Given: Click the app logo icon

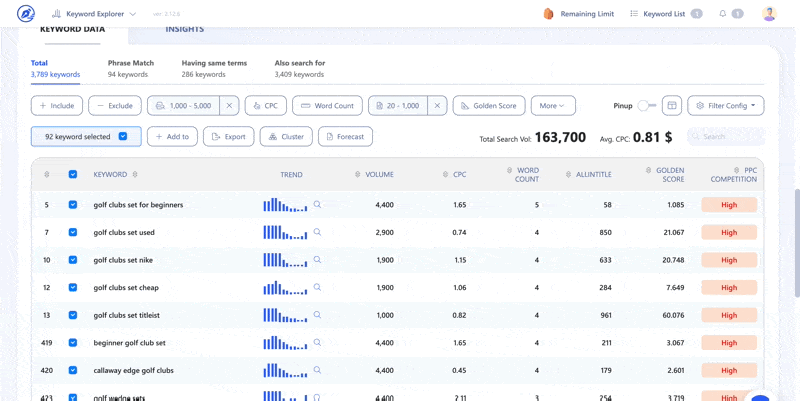Looking at the screenshot, I should [26, 14].
